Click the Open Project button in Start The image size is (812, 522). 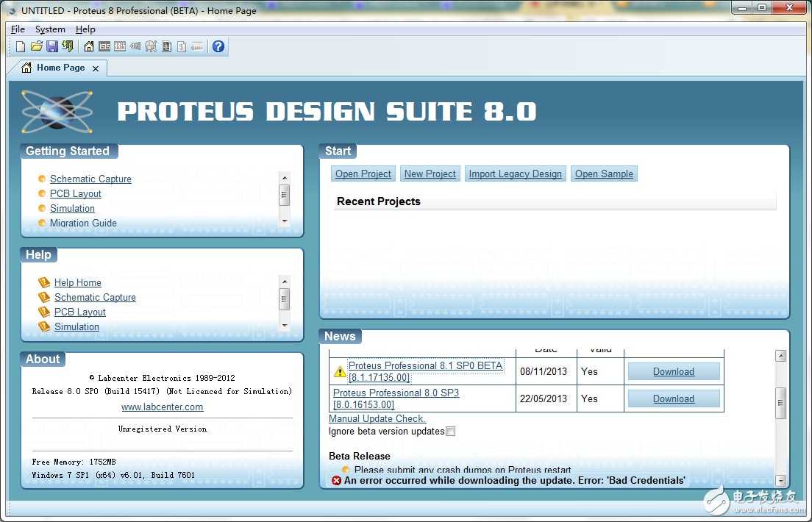click(363, 174)
